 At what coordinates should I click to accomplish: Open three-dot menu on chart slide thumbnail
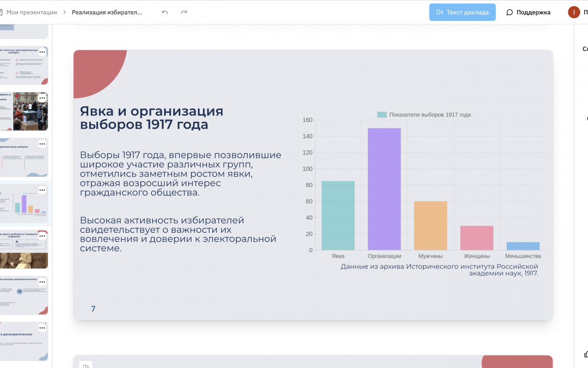(x=42, y=190)
